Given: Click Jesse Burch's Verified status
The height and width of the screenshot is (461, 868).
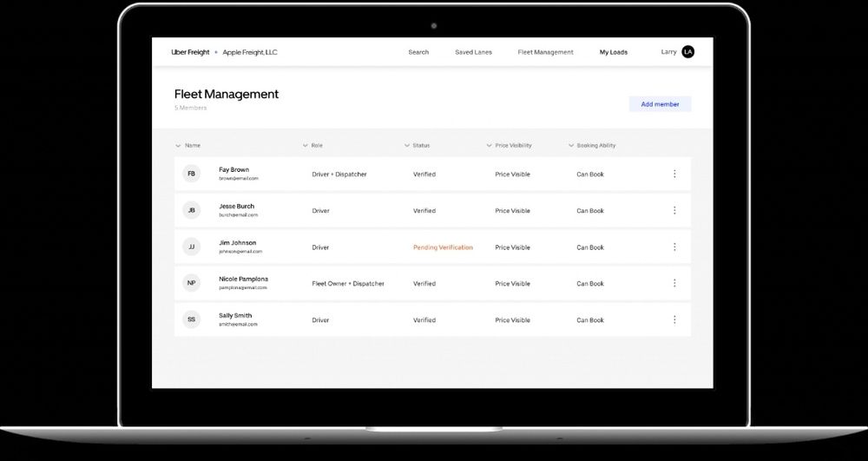Looking at the screenshot, I should click(x=424, y=211).
